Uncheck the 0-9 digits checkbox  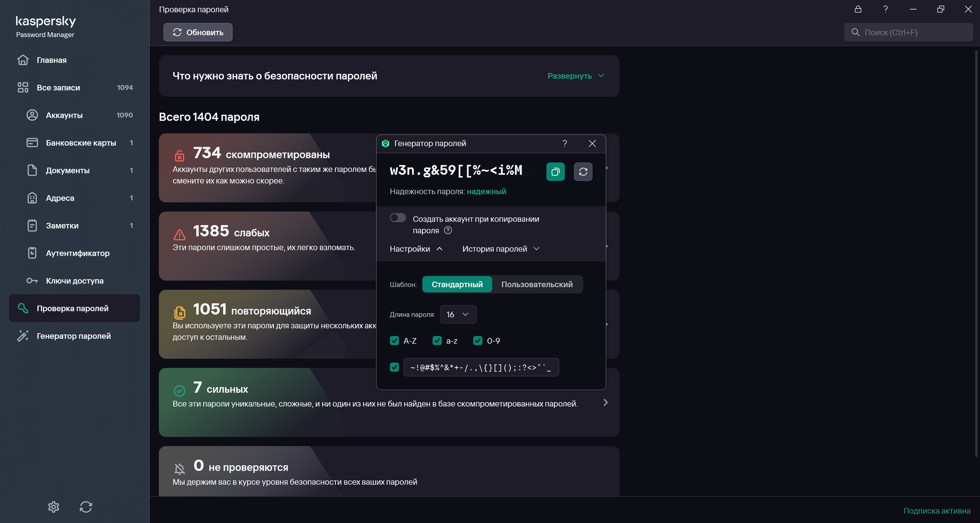click(x=478, y=341)
